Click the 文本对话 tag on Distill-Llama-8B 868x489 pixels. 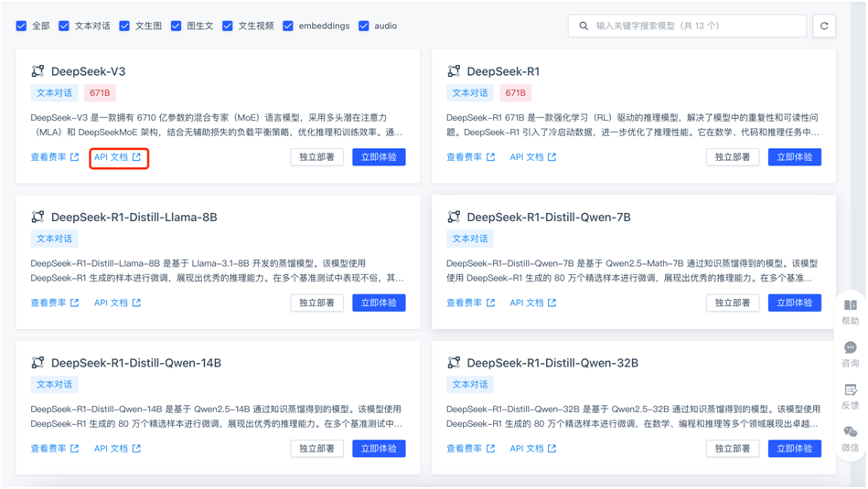(x=54, y=239)
